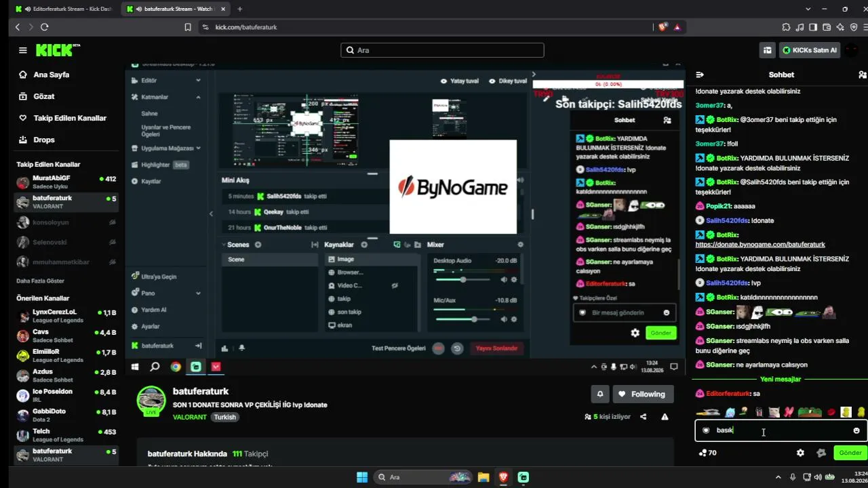Open the Leo AI sparkle icon
This screenshot has width=868, height=488.
click(840, 27)
